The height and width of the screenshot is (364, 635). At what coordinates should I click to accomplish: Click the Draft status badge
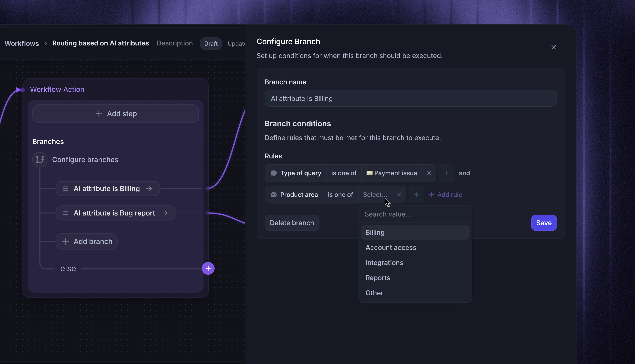pyautogui.click(x=211, y=44)
